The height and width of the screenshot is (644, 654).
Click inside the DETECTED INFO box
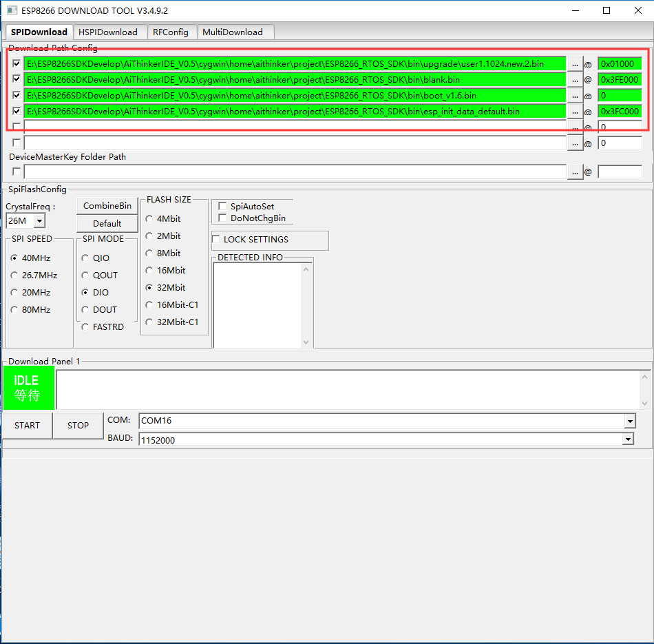257,304
